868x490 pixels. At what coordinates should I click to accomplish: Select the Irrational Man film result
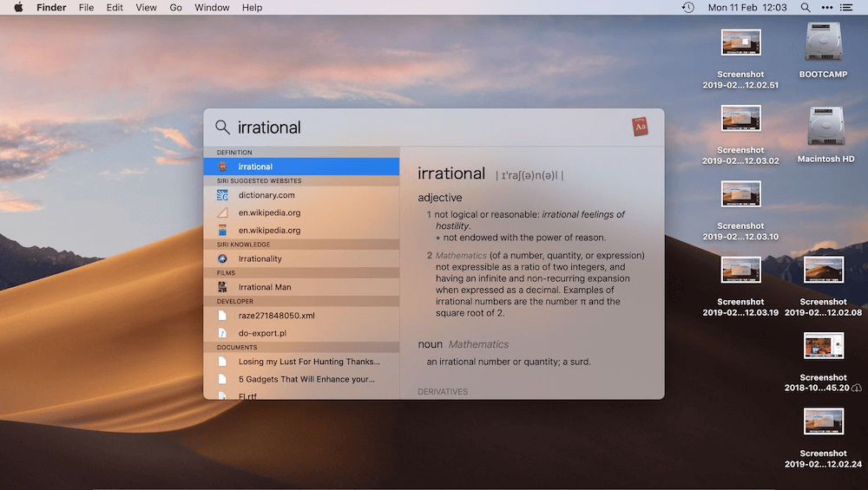(x=265, y=287)
